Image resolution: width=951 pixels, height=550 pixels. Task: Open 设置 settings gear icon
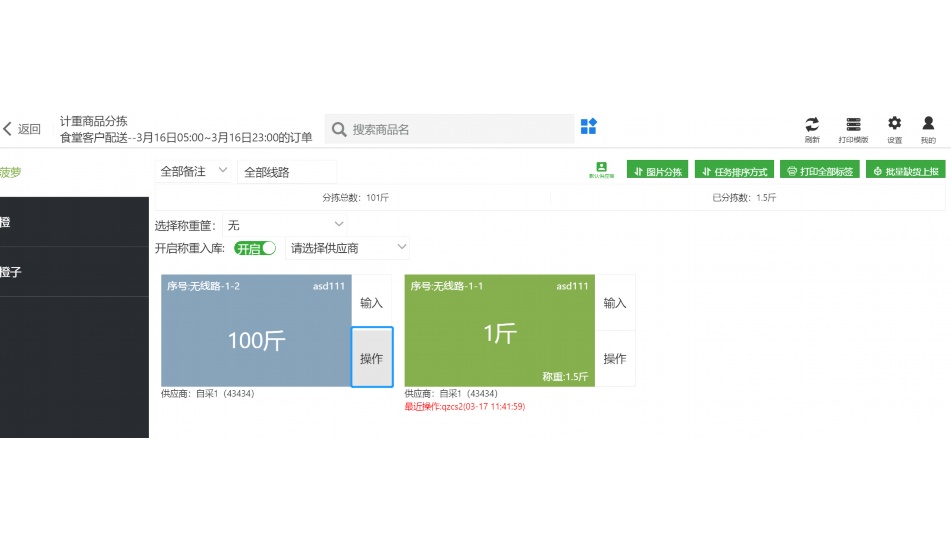coord(894,123)
